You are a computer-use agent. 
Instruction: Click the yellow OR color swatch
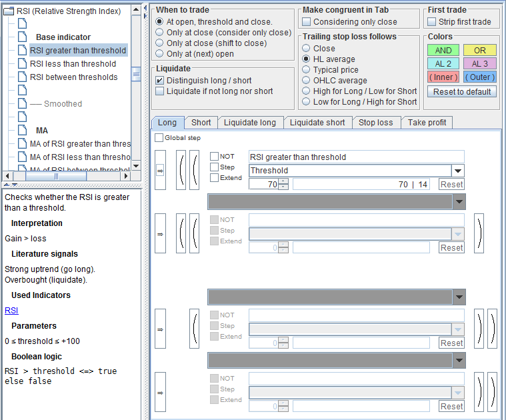tap(480, 50)
